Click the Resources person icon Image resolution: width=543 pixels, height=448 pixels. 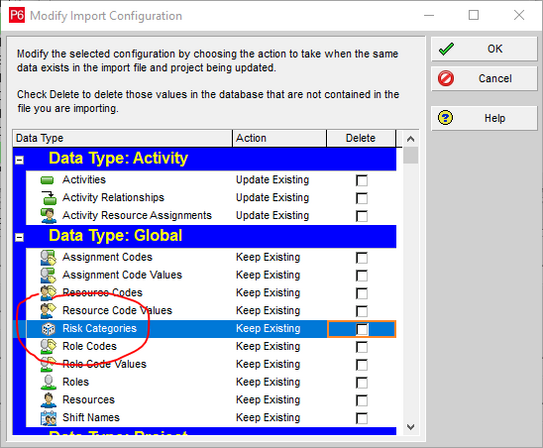(48, 400)
